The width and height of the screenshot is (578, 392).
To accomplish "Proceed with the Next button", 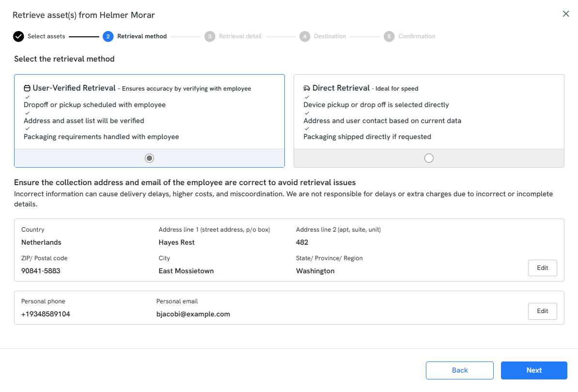I will [x=533, y=370].
